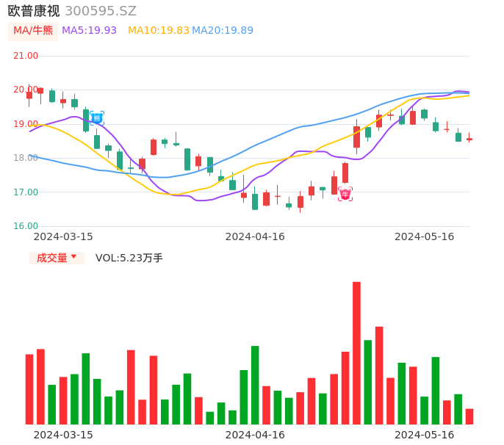Click the 2024-04-16 date below volume chart
Viewport: 504px width, 445px height.
[255, 435]
